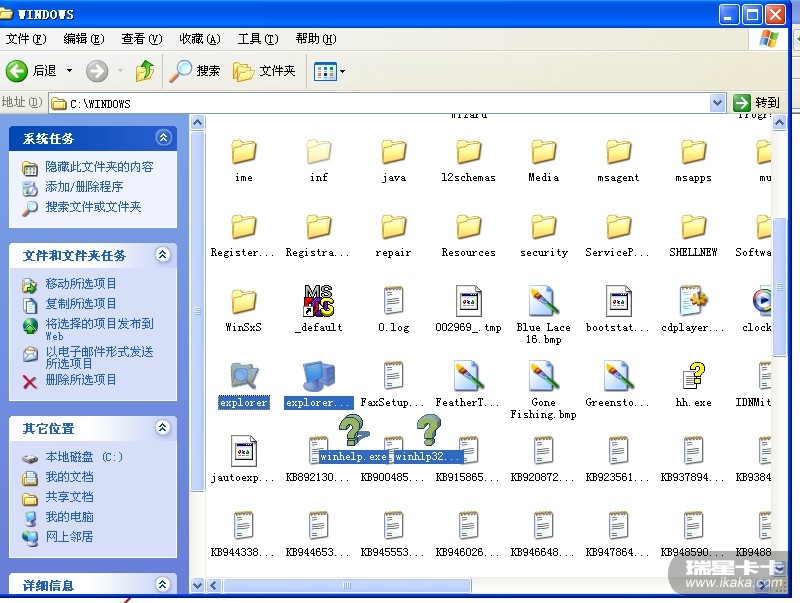This screenshot has width=800, height=603.
Task: Expand the address bar dropdown arrow
Action: click(x=717, y=103)
